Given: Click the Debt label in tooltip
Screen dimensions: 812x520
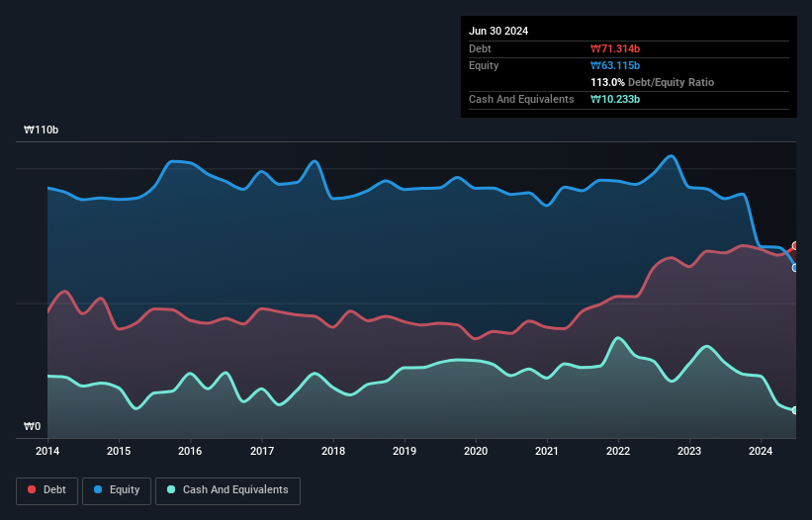Looking at the screenshot, I should click(x=480, y=48).
